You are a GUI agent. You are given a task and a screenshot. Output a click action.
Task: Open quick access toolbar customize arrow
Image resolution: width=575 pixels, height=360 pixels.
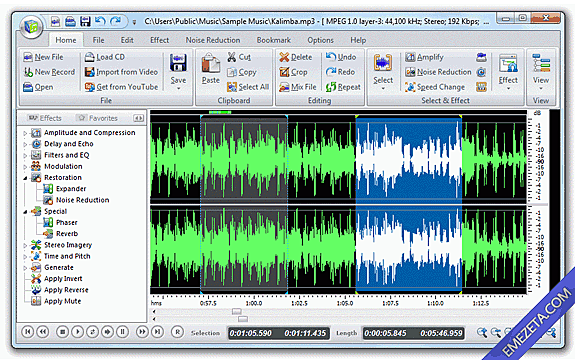[134, 23]
